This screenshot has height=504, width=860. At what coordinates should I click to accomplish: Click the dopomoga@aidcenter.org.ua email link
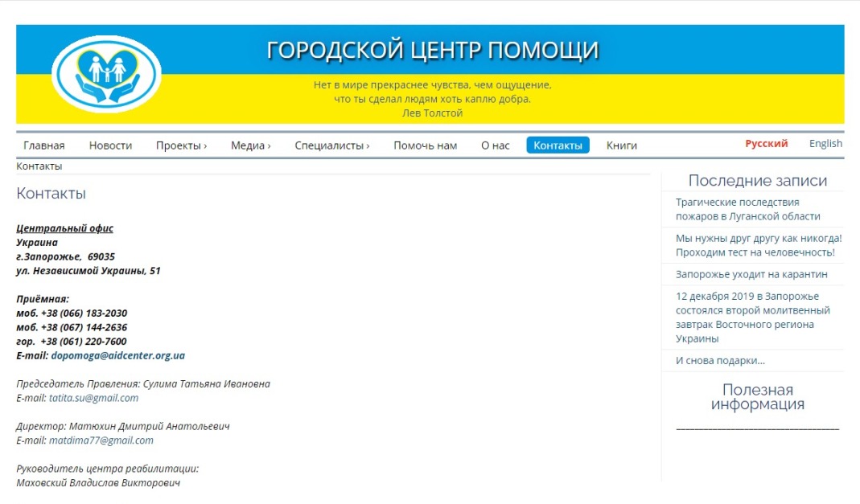click(117, 355)
